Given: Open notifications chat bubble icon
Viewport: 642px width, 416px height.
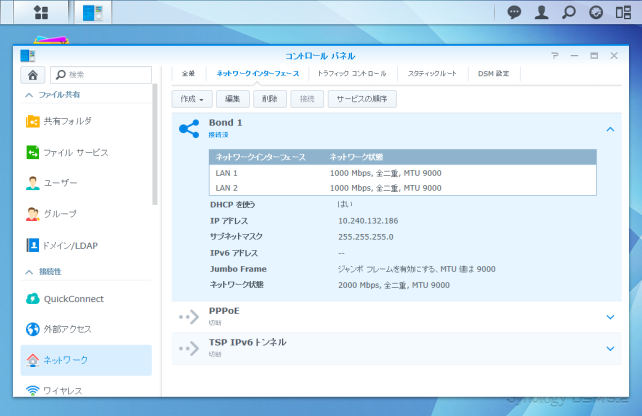Looking at the screenshot, I should point(514,12).
